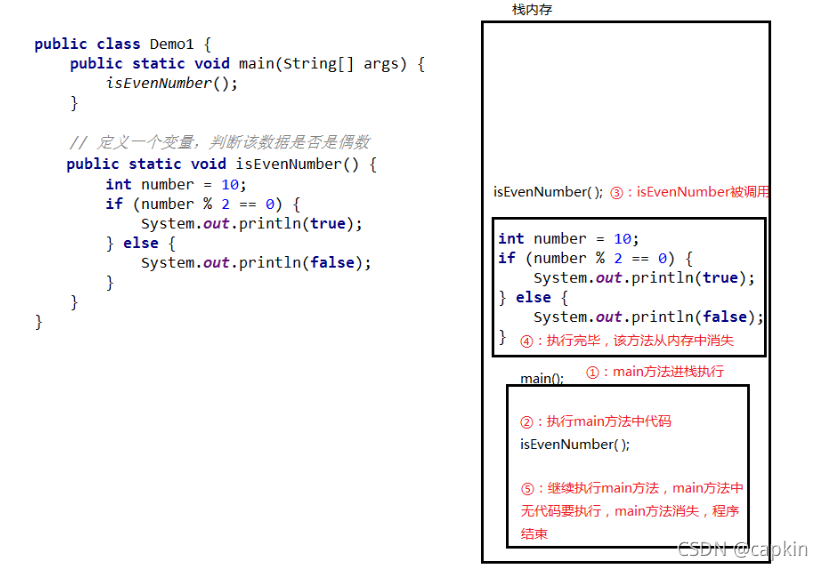The height and width of the screenshot is (570, 823).
Task: Click "int number = 10;" inside isEvenNumber stack frame
Action: [x=568, y=239]
